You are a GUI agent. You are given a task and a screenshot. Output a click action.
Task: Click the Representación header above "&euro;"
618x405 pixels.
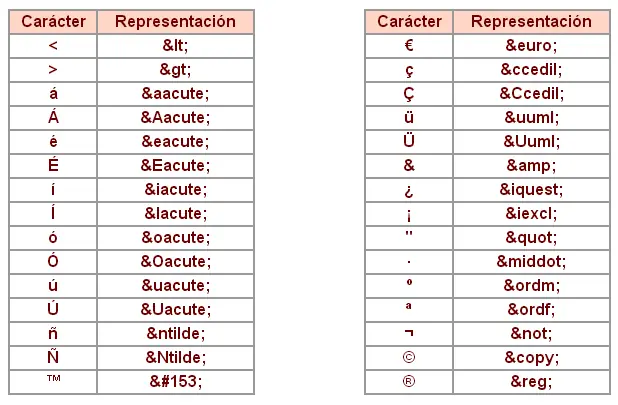point(531,22)
